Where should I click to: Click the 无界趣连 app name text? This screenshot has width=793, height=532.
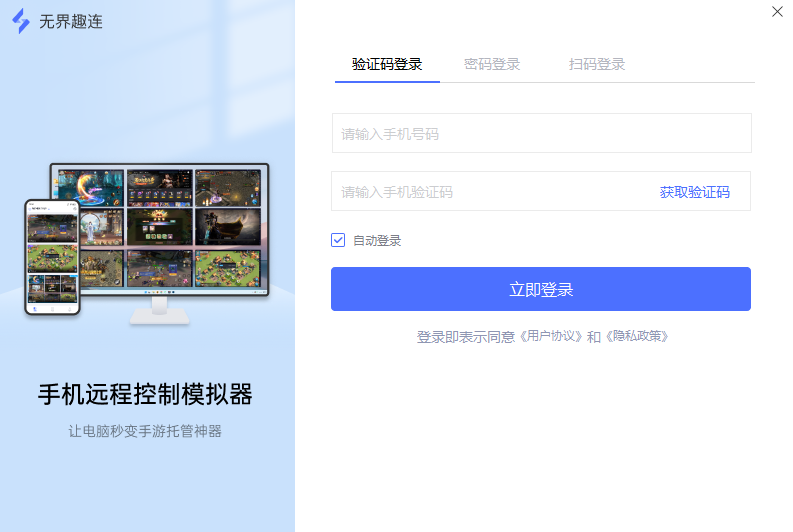point(70,22)
